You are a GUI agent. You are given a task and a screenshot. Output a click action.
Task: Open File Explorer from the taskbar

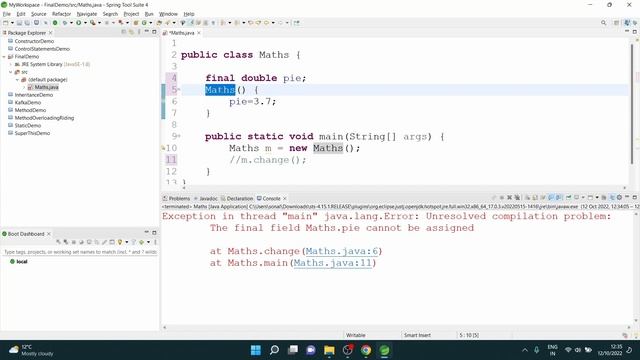[329, 350]
